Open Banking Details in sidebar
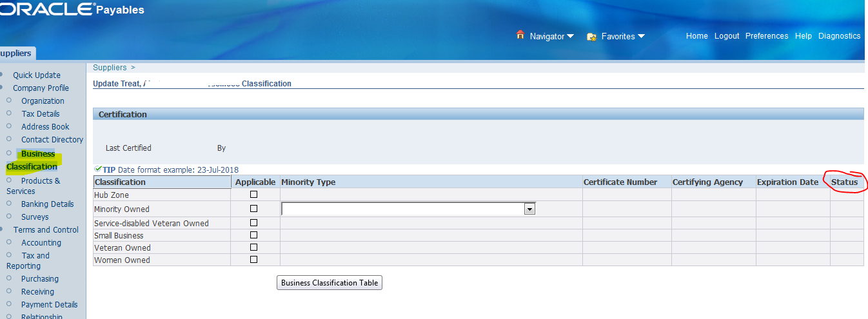The width and height of the screenshot is (868, 319). click(x=48, y=204)
